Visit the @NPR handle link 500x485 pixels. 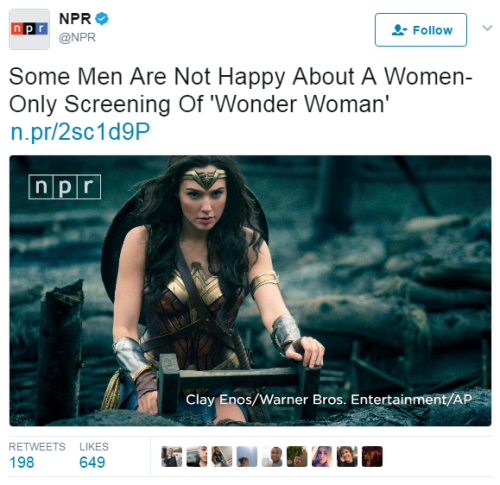tap(77, 37)
